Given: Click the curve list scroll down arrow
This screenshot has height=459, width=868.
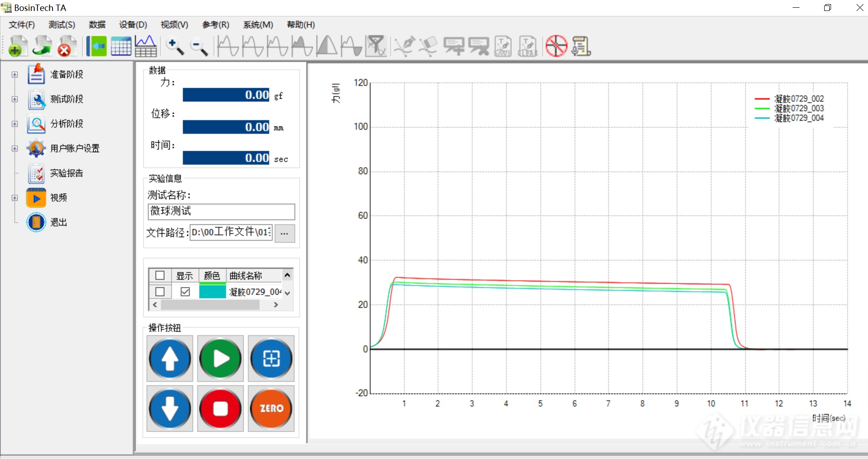Looking at the screenshot, I should tap(287, 293).
